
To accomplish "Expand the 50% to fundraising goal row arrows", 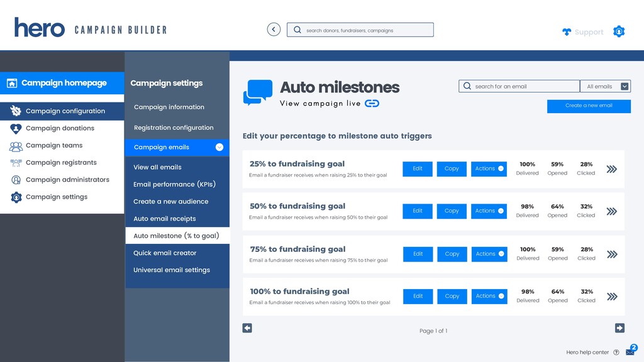I will [x=611, y=211].
